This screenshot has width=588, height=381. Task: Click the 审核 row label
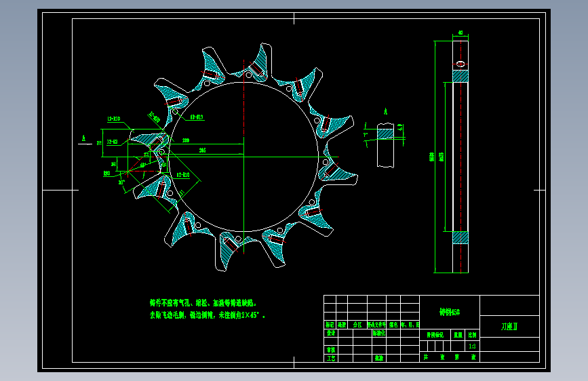(x=331, y=350)
